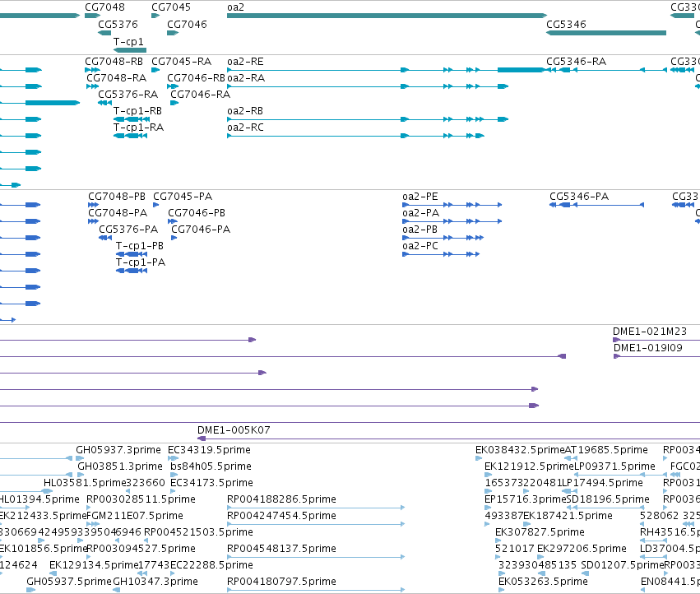Select the teal T-cp1 gene arrow bar
Viewport: 700px width, 594px height.
click(x=130, y=50)
